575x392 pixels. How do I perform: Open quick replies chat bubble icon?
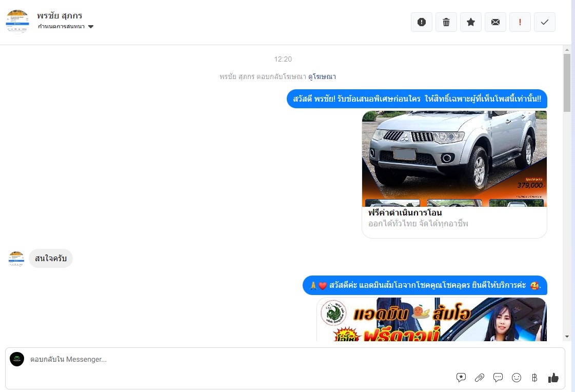[498, 377]
